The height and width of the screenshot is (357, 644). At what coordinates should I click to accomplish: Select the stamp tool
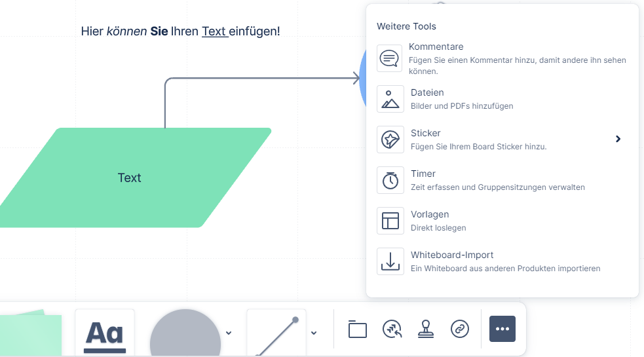[425, 329]
